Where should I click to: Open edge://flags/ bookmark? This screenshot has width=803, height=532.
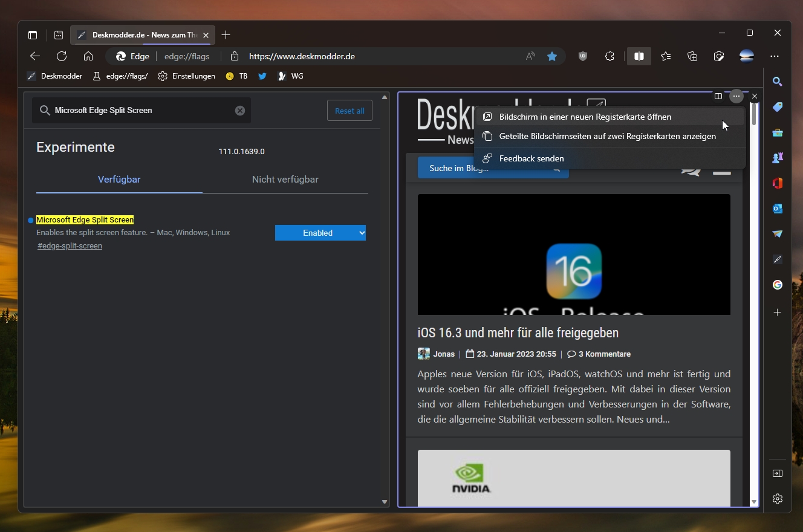(120, 76)
